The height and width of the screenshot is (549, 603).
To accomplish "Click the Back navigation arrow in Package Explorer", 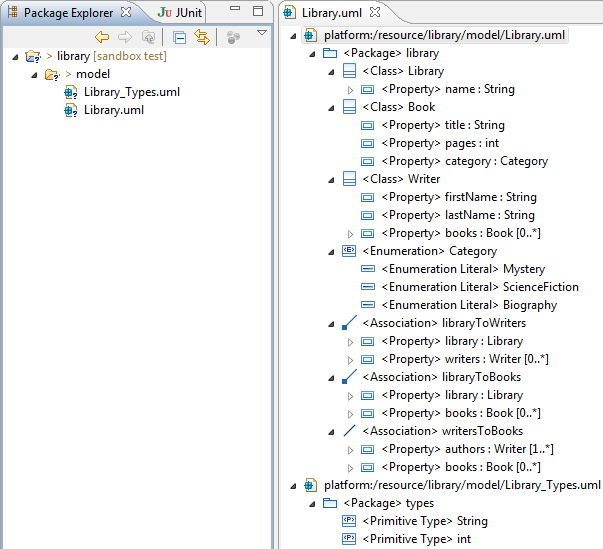I will 102,37.
